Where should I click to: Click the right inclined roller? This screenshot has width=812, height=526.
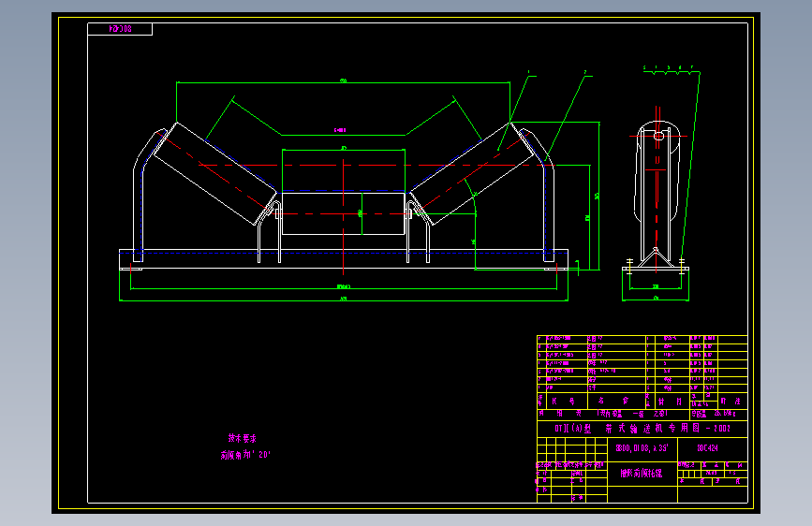pyautogui.click(x=472, y=174)
